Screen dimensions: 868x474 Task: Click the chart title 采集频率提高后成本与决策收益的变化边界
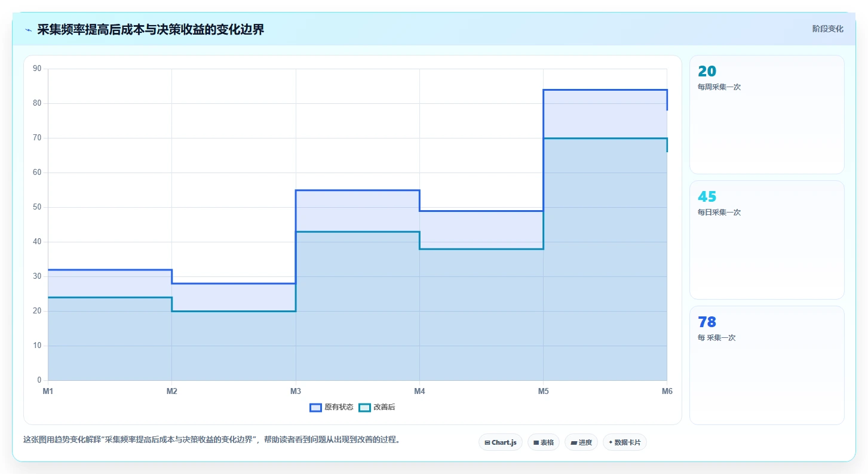pyautogui.click(x=151, y=30)
